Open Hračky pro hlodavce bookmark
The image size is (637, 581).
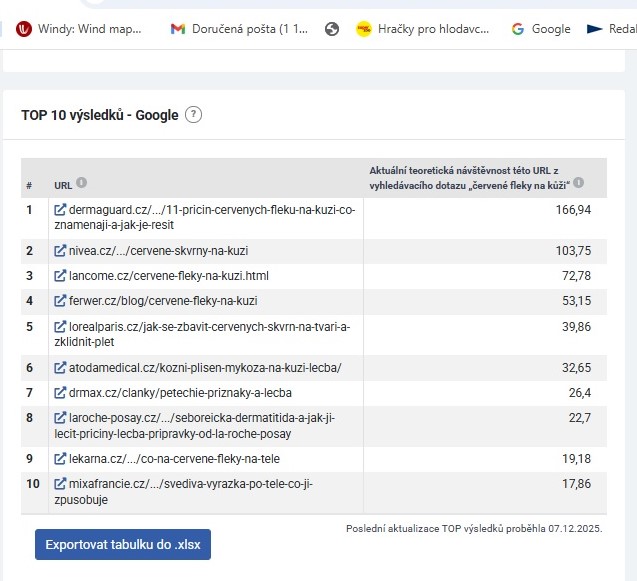tap(425, 29)
